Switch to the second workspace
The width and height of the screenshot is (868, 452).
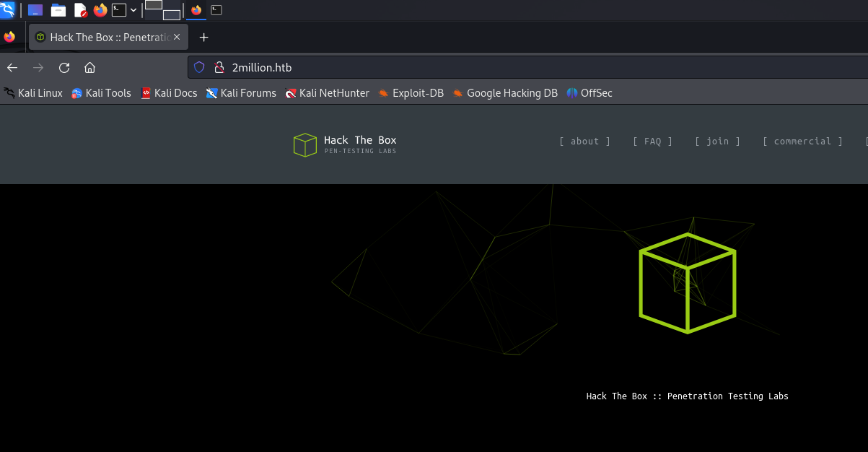click(x=172, y=14)
